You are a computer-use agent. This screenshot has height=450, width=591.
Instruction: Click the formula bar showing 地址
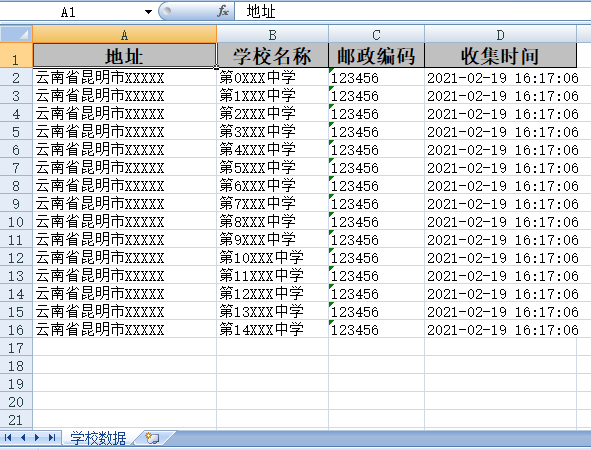point(413,11)
